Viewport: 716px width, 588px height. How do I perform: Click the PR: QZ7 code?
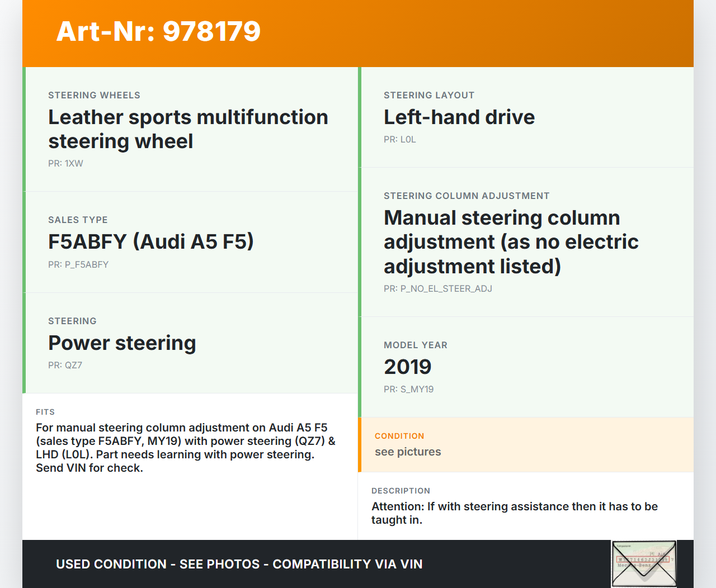(65, 366)
